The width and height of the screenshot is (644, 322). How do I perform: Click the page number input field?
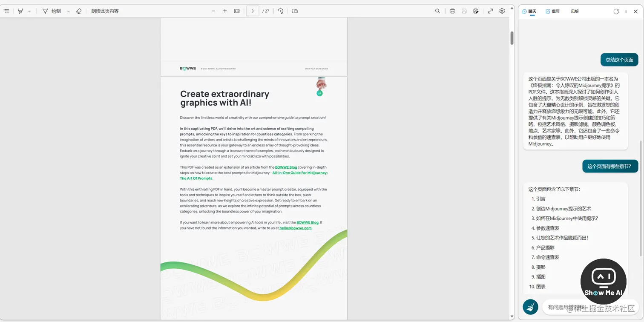pyautogui.click(x=253, y=11)
